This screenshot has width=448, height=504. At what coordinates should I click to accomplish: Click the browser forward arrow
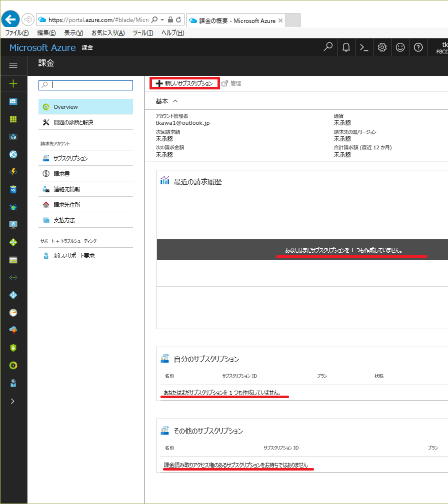pos(28,19)
